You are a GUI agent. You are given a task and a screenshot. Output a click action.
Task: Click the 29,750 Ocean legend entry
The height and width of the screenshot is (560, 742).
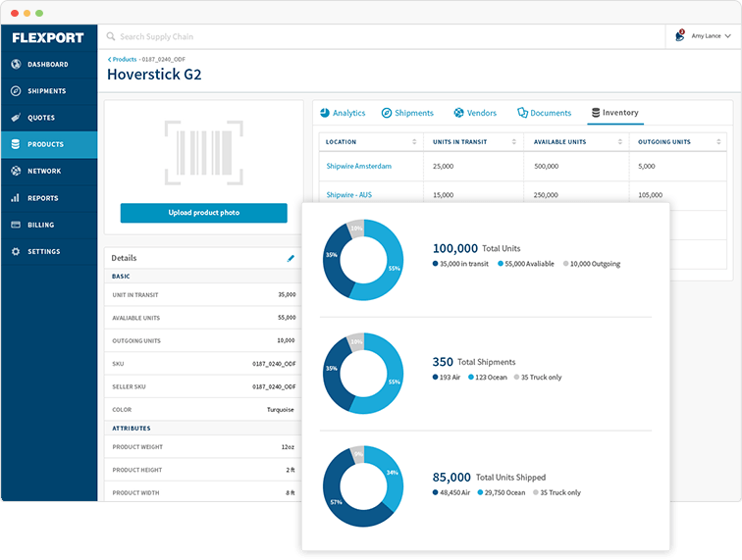pyautogui.click(x=502, y=492)
